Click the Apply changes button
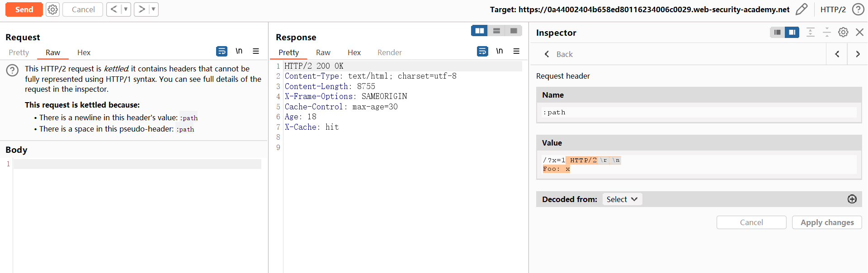Screen dimensions: 868x273 [x=827, y=222]
